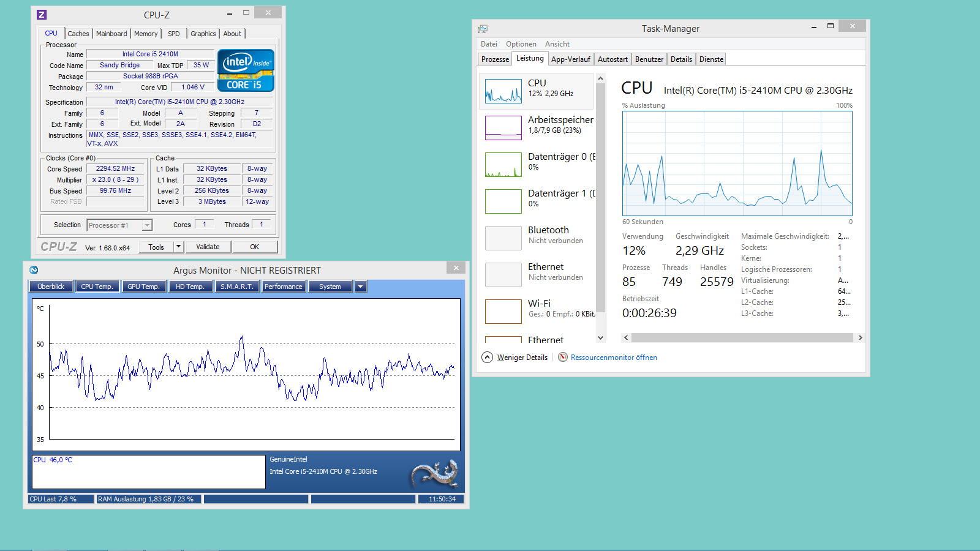Click the Argus Monitor title bar icon
The height and width of the screenshot is (551, 980).
34,270
